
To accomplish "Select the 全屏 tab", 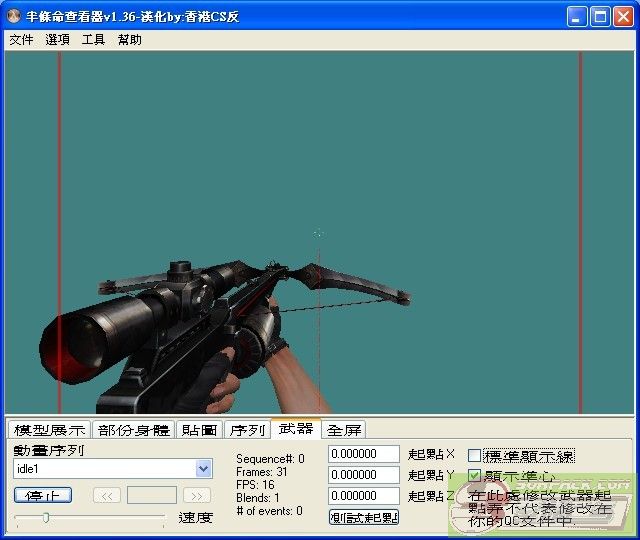I will click(344, 430).
